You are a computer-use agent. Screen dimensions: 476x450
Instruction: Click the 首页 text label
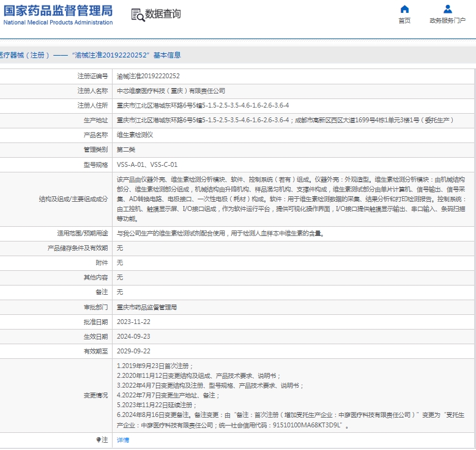(x=404, y=20)
